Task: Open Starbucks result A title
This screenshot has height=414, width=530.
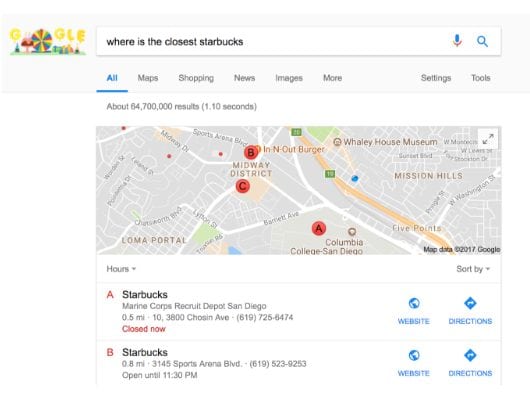Action: [x=145, y=295]
